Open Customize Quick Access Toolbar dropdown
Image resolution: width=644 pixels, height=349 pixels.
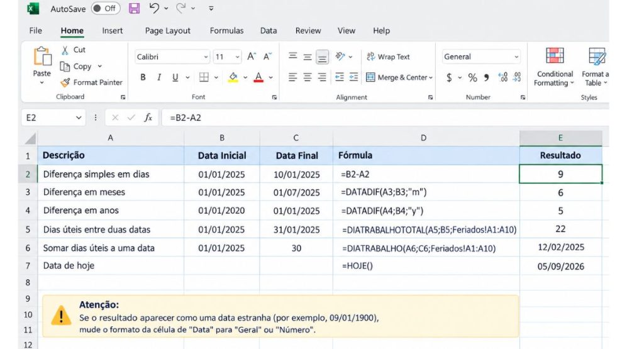click(x=211, y=8)
